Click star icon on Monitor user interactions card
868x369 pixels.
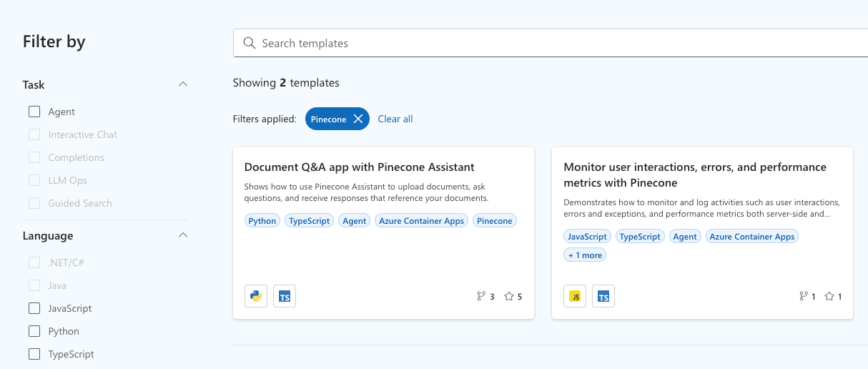pyautogui.click(x=829, y=296)
